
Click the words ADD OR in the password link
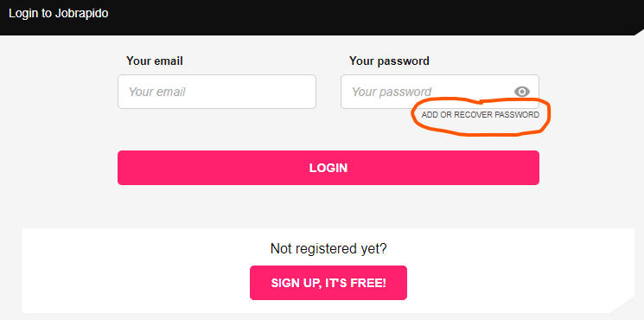click(437, 115)
